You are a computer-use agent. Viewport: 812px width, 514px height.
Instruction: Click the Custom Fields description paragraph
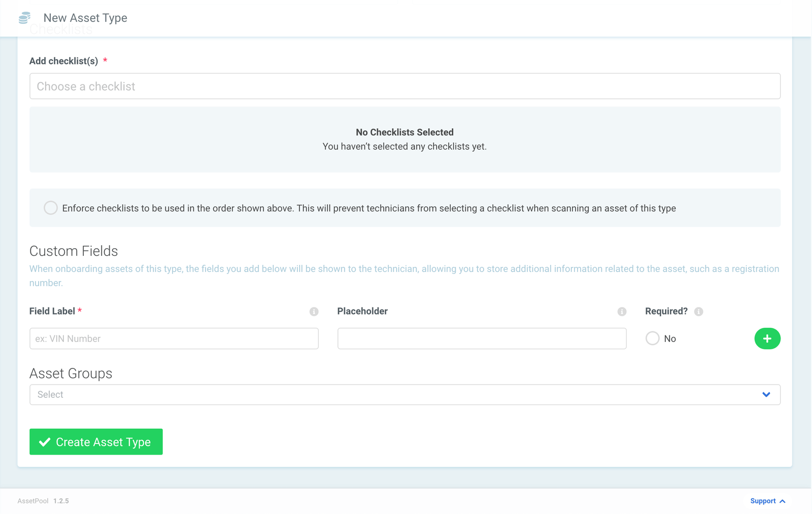(404, 276)
